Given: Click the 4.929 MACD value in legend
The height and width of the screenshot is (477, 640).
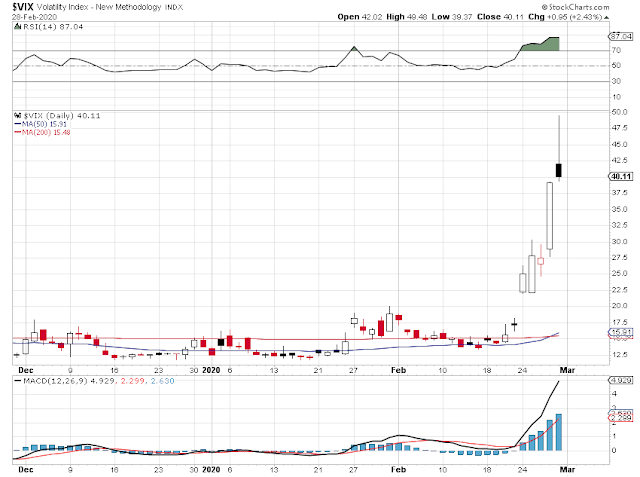Looking at the screenshot, I should [x=102, y=381].
